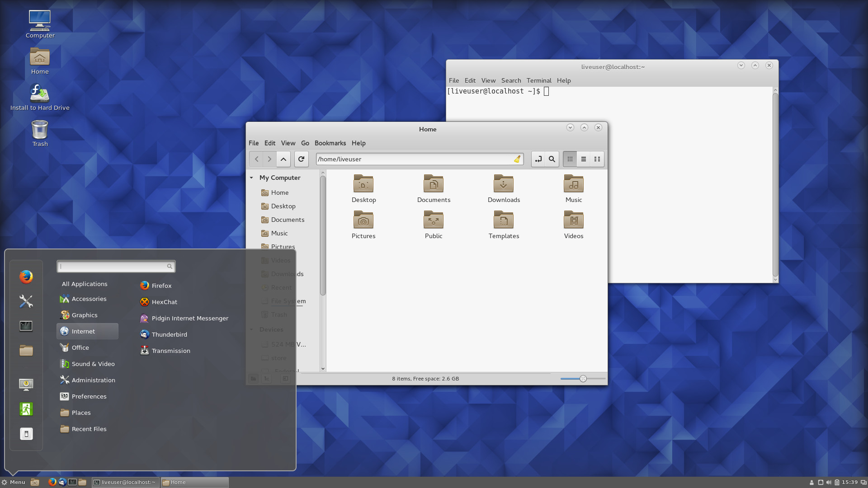Click the reload button in file manager

(301, 159)
